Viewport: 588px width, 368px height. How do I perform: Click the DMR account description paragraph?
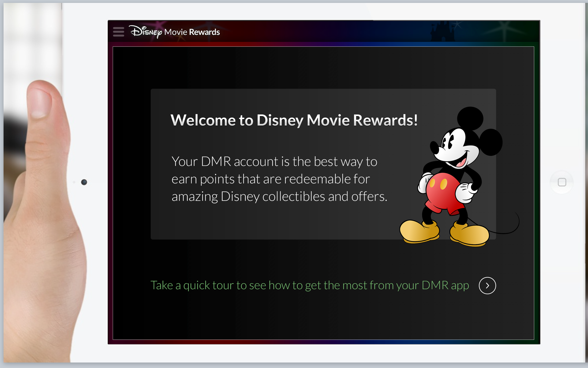click(279, 179)
